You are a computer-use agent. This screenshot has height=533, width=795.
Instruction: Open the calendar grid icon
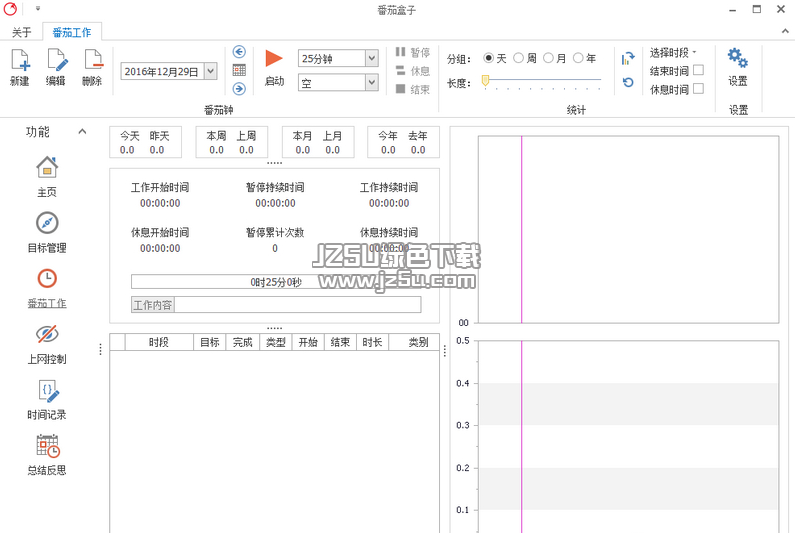239,70
